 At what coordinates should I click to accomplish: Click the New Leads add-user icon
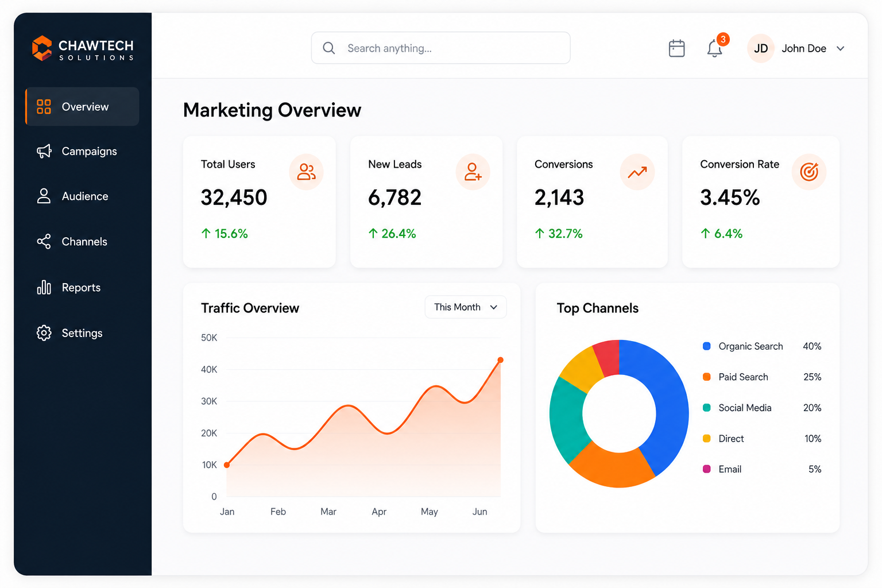(473, 172)
